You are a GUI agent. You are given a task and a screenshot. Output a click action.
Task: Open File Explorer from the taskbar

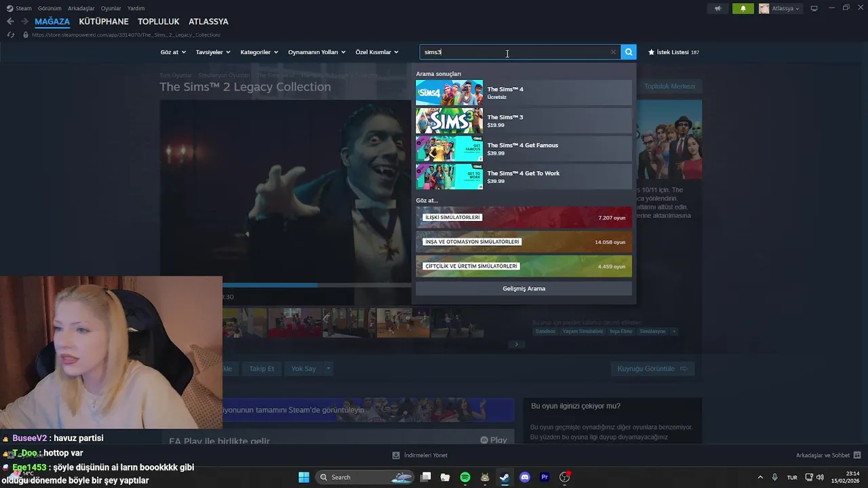[x=445, y=477]
